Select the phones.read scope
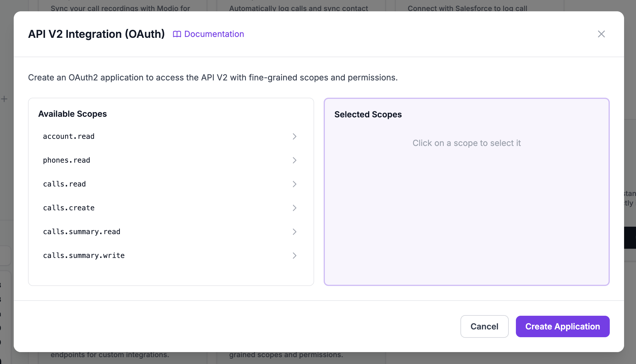Viewport: 636px width, 364px height. pyautogui.click(x=66, y=160)
